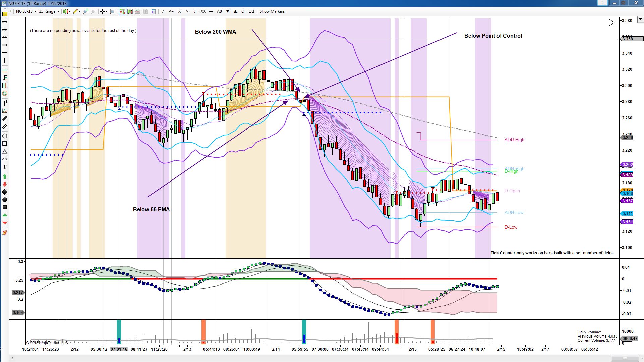Select the red triangle down marker

5,223
